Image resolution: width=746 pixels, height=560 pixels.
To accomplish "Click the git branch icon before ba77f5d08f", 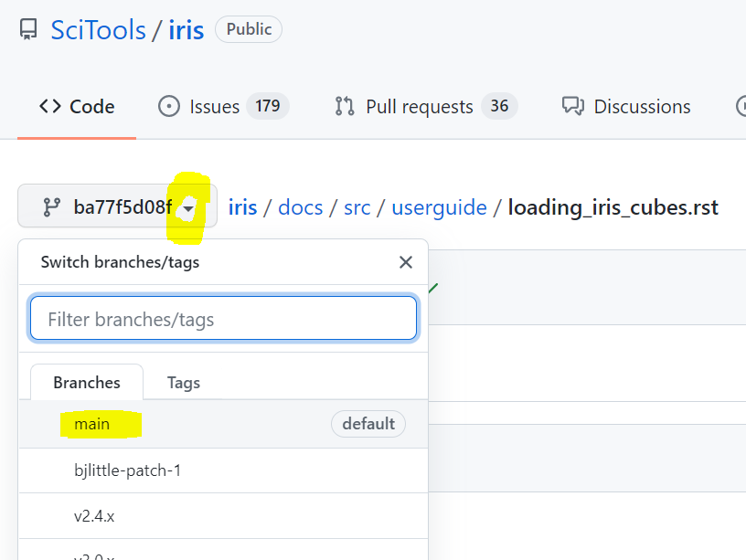I will (52, 207).
